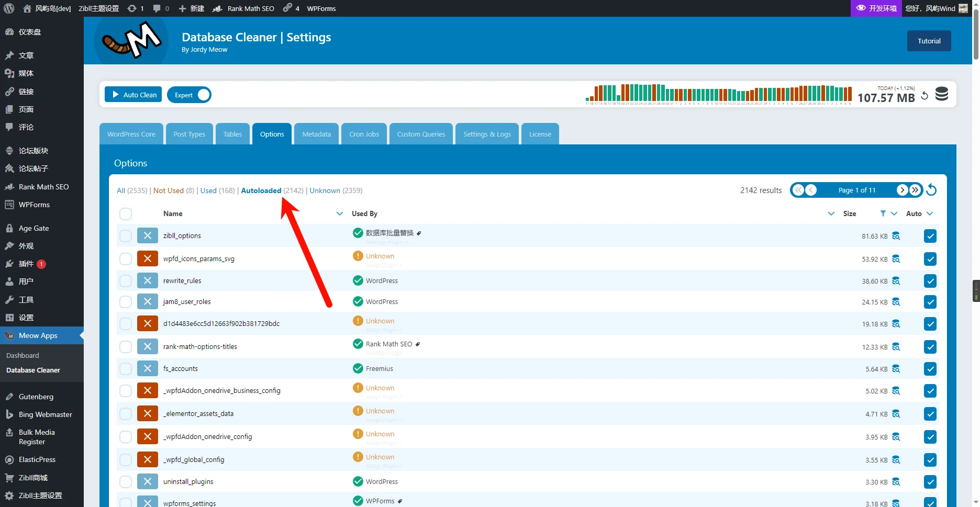Screen dimensions: 980x507
Task: Inspect the rewrite_rules option value icon
Action: (x=896, y=281)
